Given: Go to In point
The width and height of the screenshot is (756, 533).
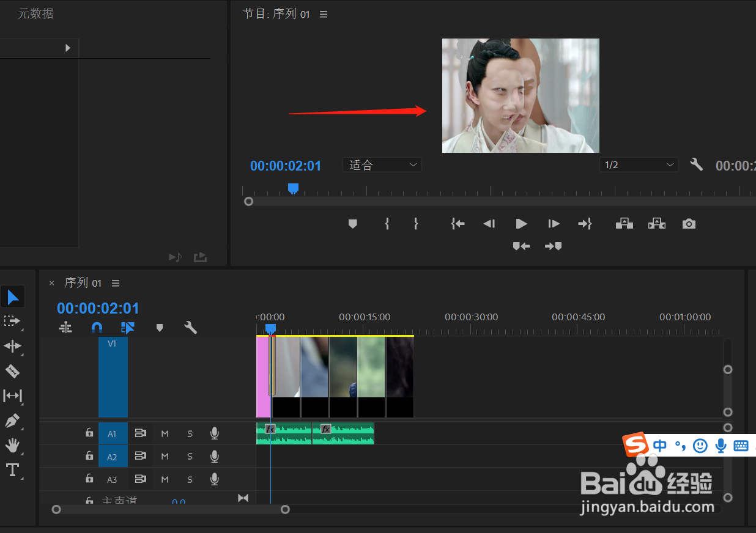Looking at the screenshot, I should (x=458, y=224).
